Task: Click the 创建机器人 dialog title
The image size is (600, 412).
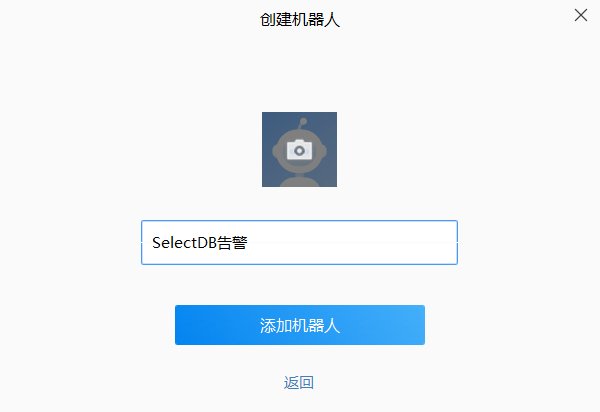Action: (x=300, y=20)
